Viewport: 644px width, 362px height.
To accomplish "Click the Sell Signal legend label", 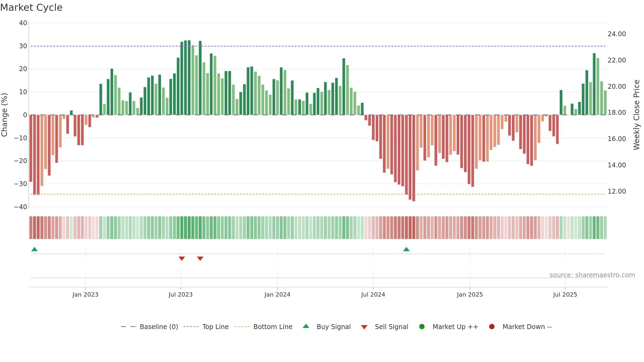I will [391, 327].
